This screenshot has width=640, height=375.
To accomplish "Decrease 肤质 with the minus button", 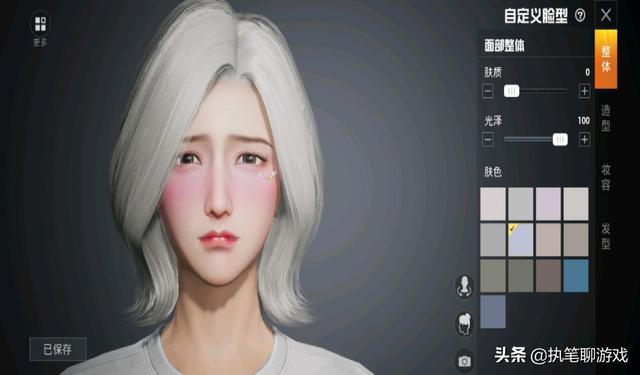I will (488, 91).
